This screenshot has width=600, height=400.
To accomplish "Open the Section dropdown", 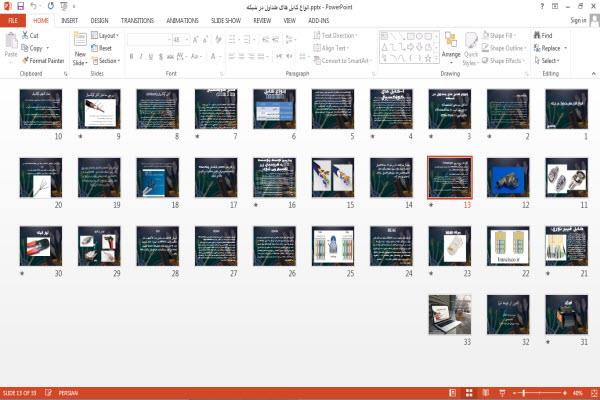I will 106,61.
